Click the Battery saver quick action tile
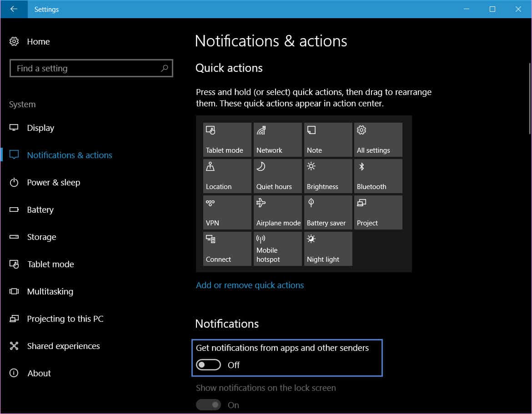This screenshot has height=414, width=532. 328,212
